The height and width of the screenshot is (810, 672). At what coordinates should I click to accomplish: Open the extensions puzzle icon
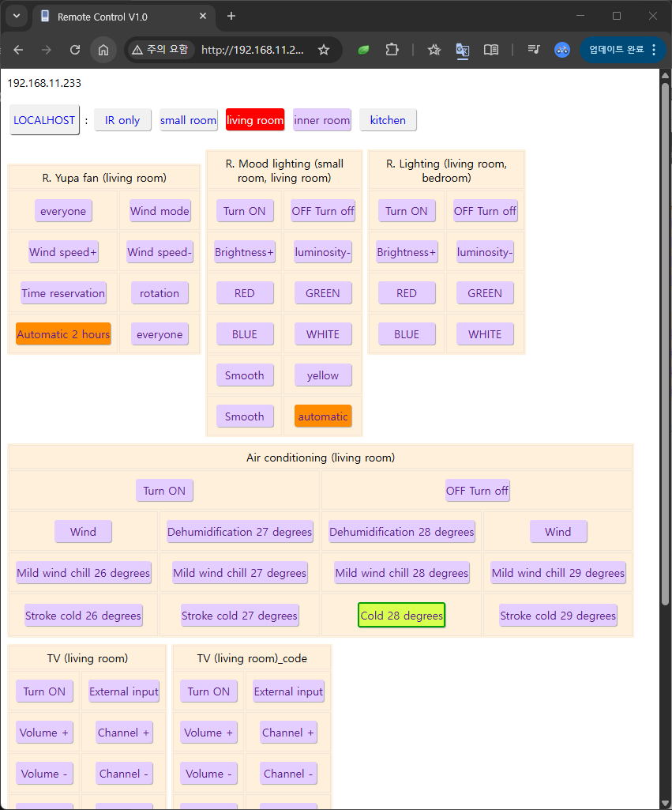392,50
